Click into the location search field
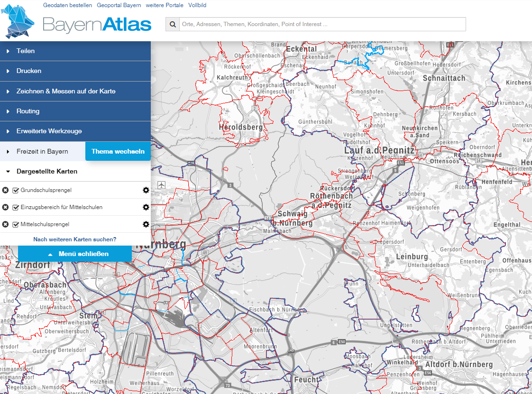The height and width of the screenshot is (394, 532). (x=322, y=24)
